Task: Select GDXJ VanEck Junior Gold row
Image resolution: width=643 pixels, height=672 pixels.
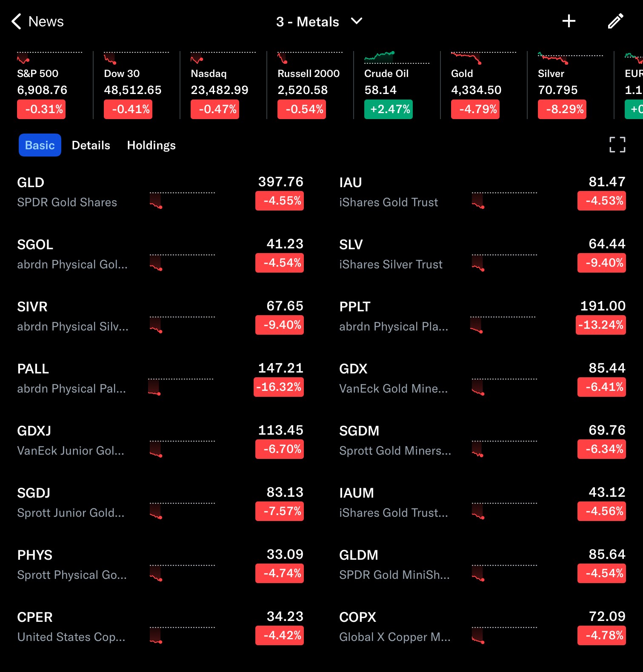Action: 71,441
